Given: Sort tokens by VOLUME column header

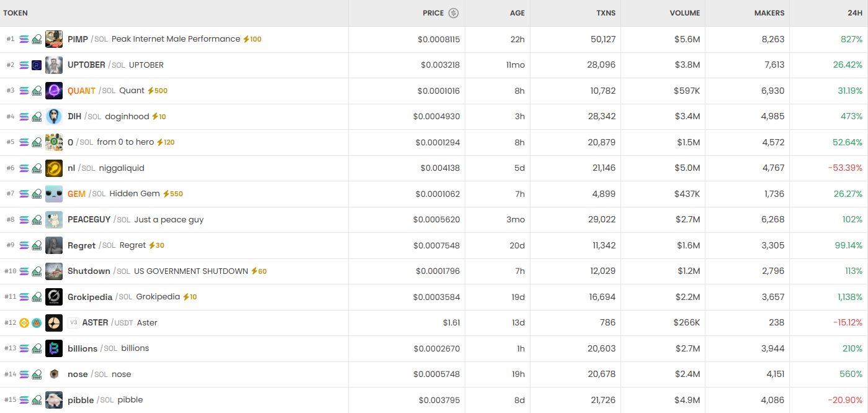Looking at the screenshot, I should [684, 13].
